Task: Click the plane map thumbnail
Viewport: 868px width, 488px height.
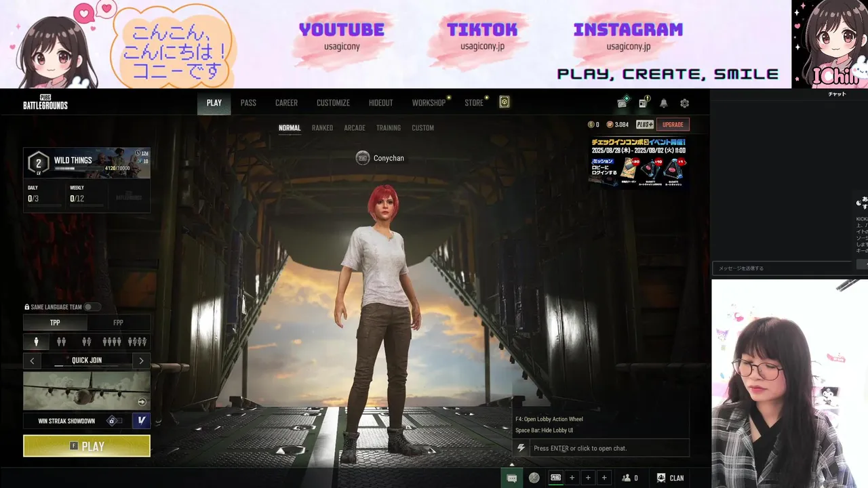Action: click(x=87, y=390)
